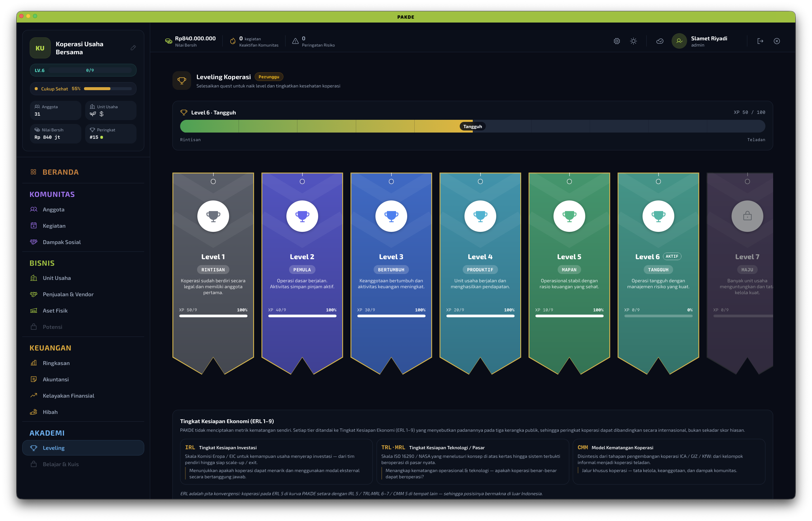The image size is (812, 521).
Task: Click the Perunggu badge
Action: coord(269,77)
